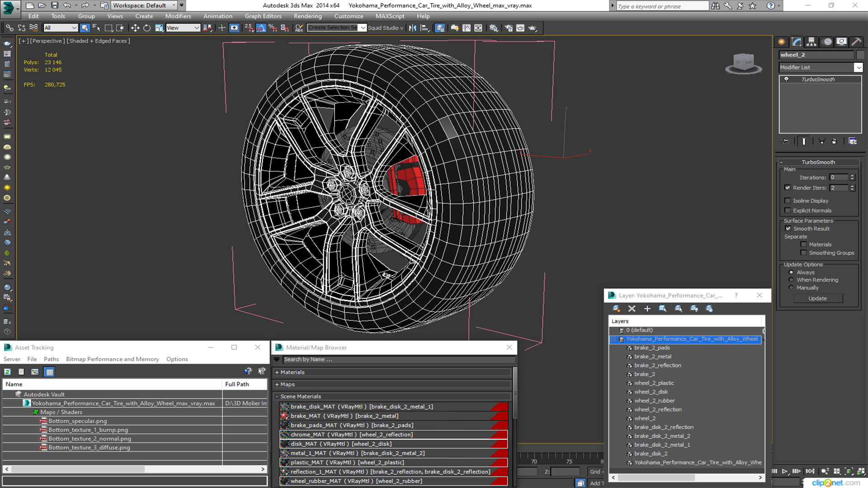868x488 pixels.
Task: Open the Modifiers menu
Action: point(178,16)
